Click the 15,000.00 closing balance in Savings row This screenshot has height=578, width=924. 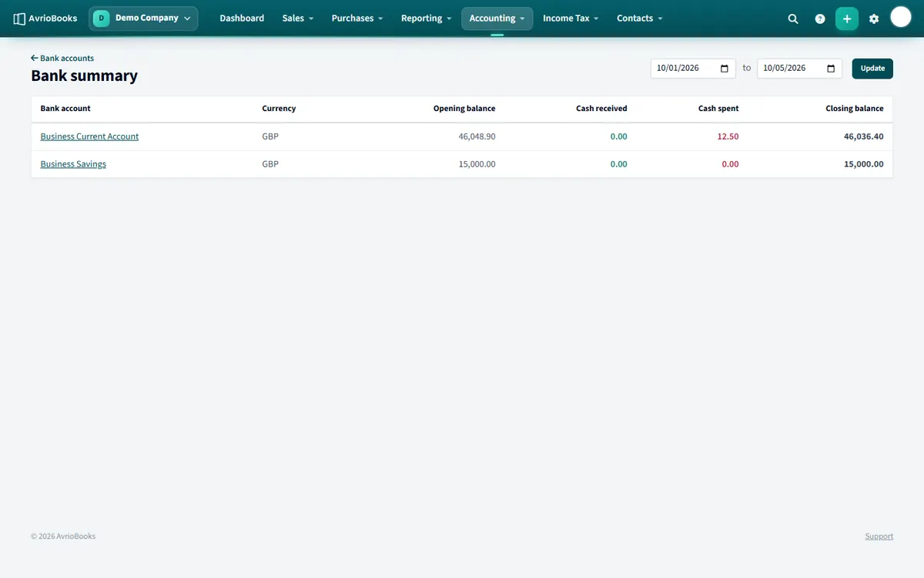(864, 164)
